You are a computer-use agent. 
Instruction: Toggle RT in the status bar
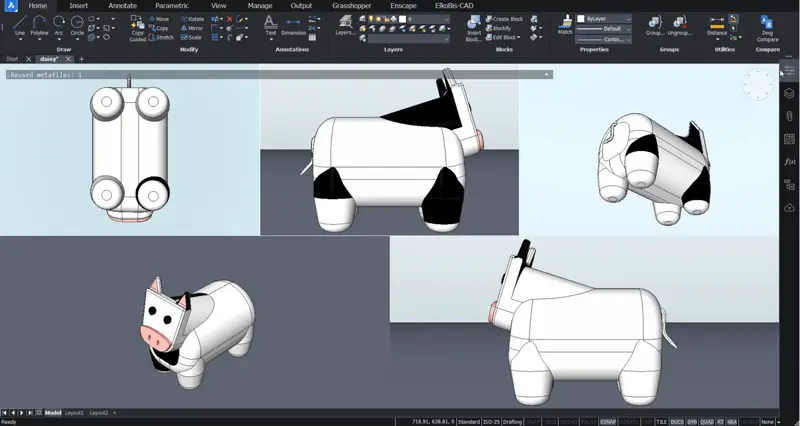(720, 422)
